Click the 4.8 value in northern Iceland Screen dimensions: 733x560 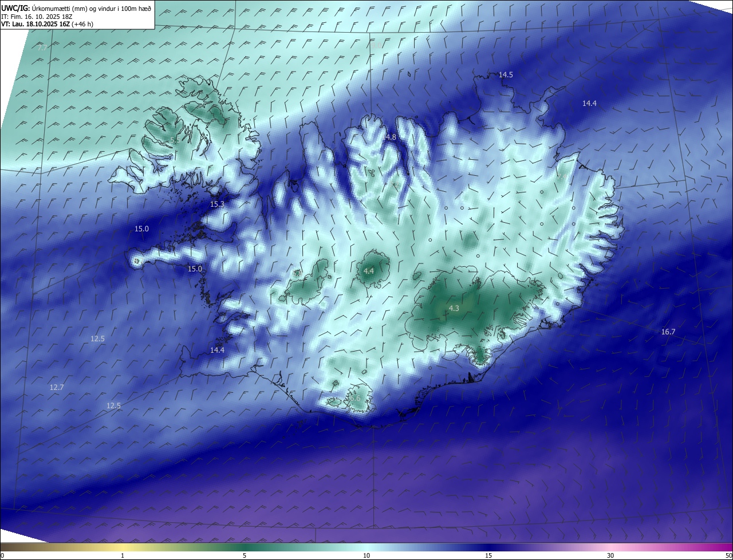[391, 137]
